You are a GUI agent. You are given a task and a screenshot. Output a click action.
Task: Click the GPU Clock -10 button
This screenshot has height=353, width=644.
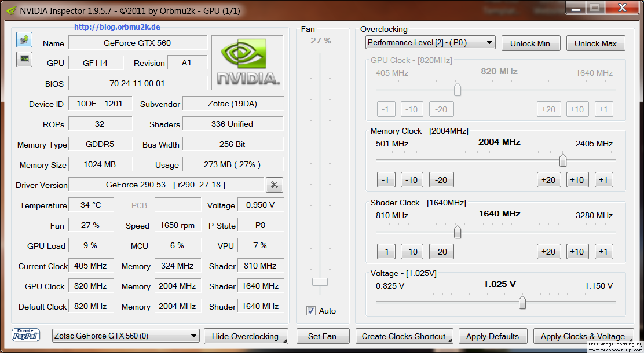[412, 109]
